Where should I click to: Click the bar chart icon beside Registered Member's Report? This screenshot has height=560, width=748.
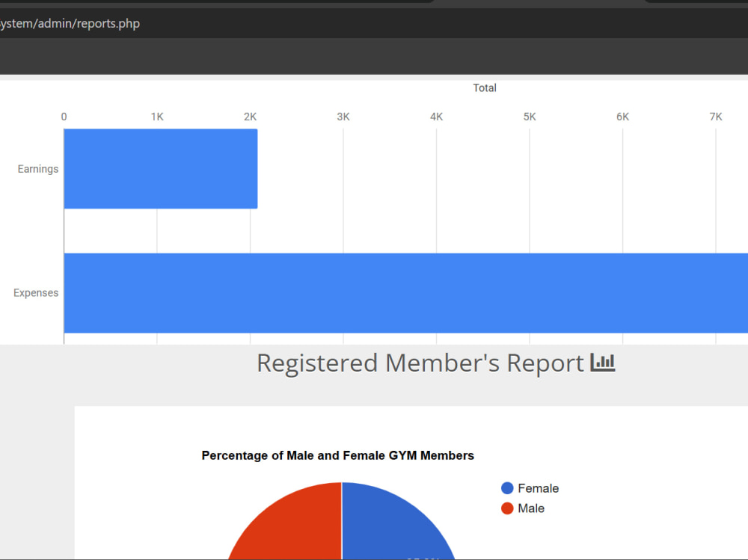tap(602, 363)
